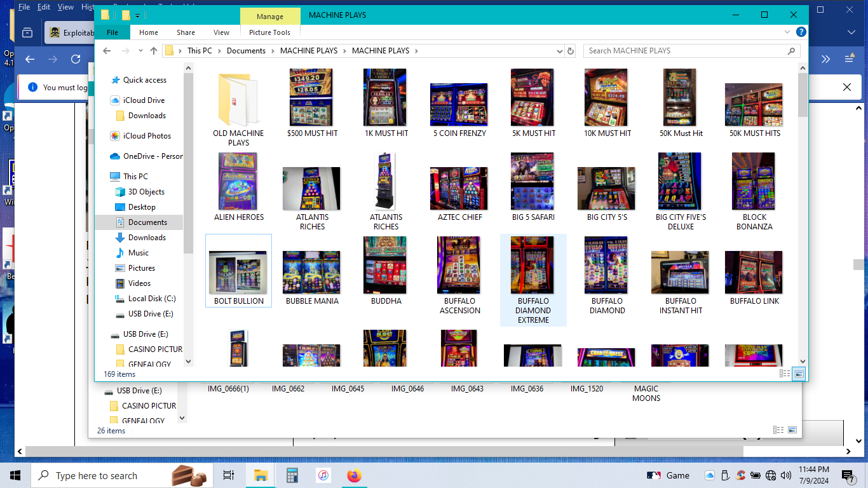Click the Search MACHINE PLAYS box

(686, 51)
